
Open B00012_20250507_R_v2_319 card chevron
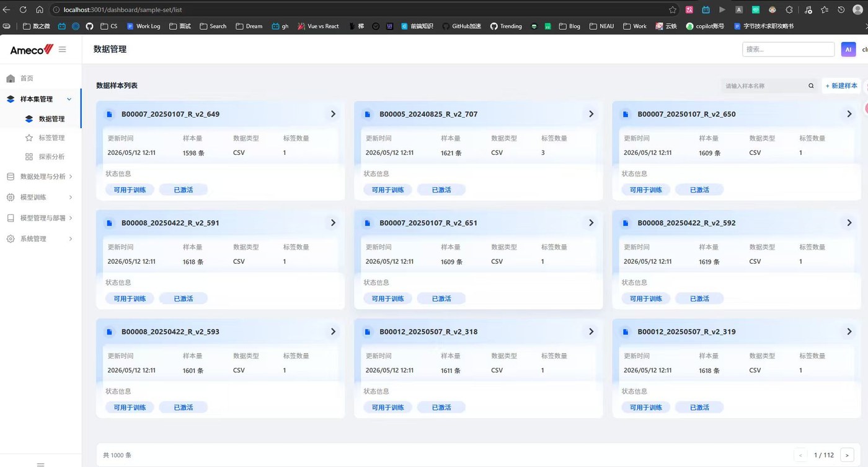(x=849, y=332)
